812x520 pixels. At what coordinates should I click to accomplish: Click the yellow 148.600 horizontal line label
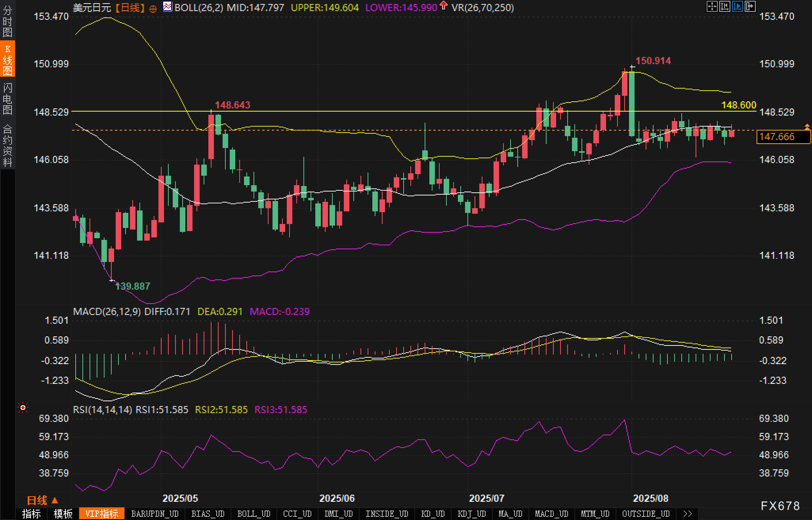coord(738,105)
